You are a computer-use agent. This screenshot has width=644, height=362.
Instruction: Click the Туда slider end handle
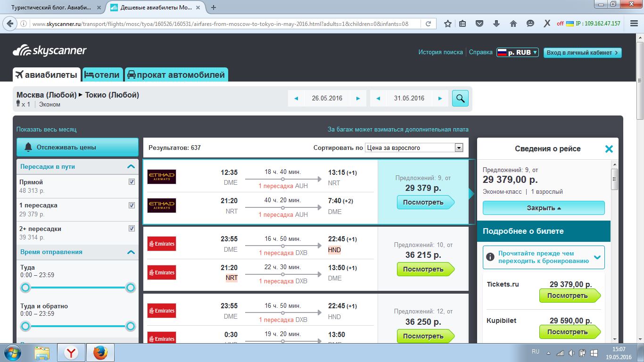pos(131,288)
